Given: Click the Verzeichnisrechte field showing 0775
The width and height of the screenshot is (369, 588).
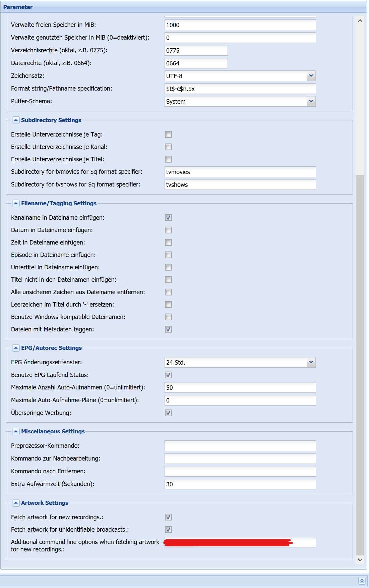Looking at the screenshot, I should pos(196,50).
